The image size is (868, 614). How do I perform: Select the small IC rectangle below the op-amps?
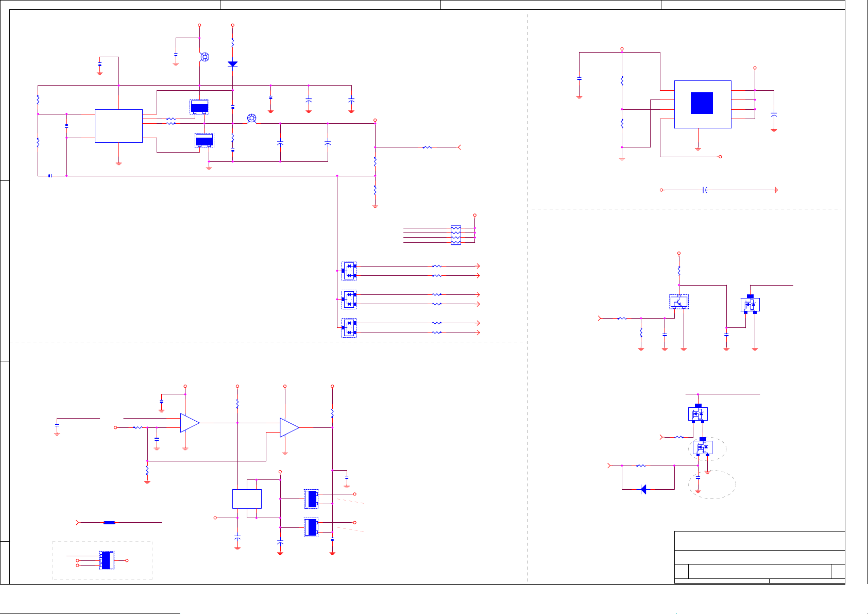coord(247,499)
